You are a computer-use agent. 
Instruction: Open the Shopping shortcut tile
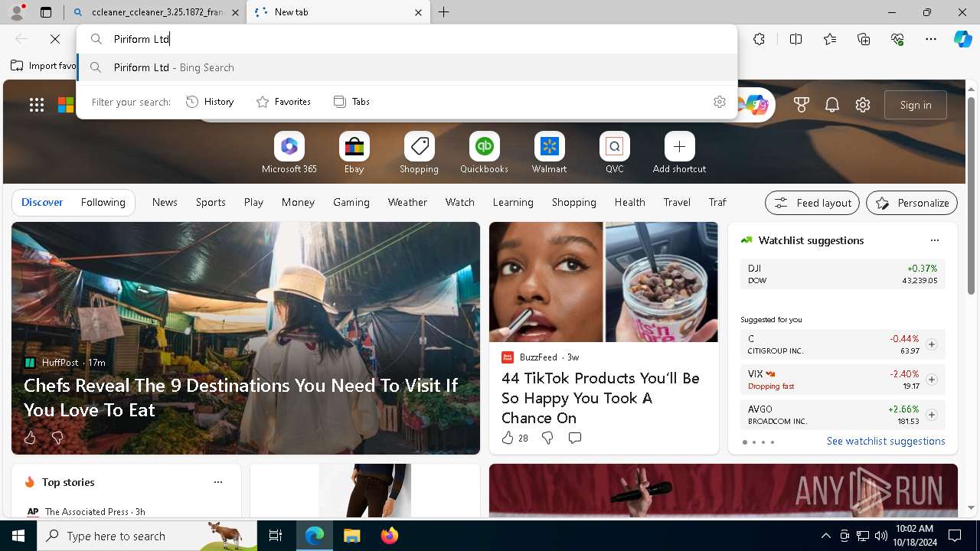click(x=419, y=153)
